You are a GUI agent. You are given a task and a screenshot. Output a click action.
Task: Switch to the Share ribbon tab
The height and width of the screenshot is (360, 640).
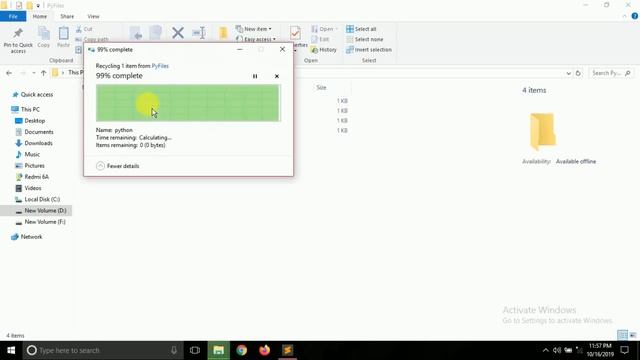point(67,16)
